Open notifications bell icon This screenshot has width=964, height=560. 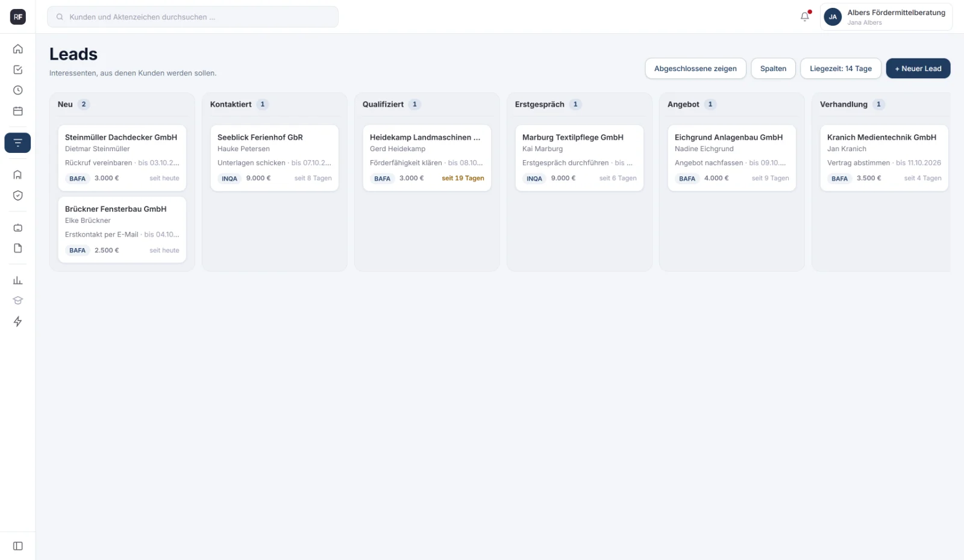click(x=805, y=17)
